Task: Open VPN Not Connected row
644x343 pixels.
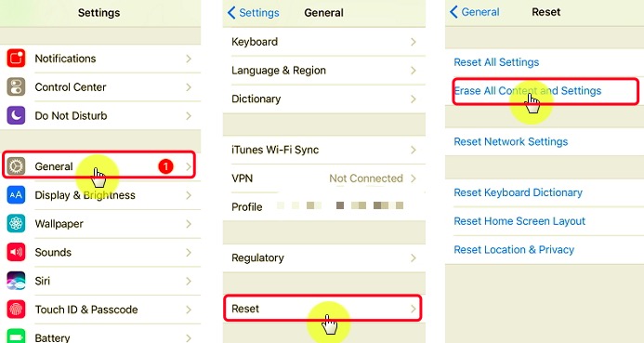Action: 324,178
